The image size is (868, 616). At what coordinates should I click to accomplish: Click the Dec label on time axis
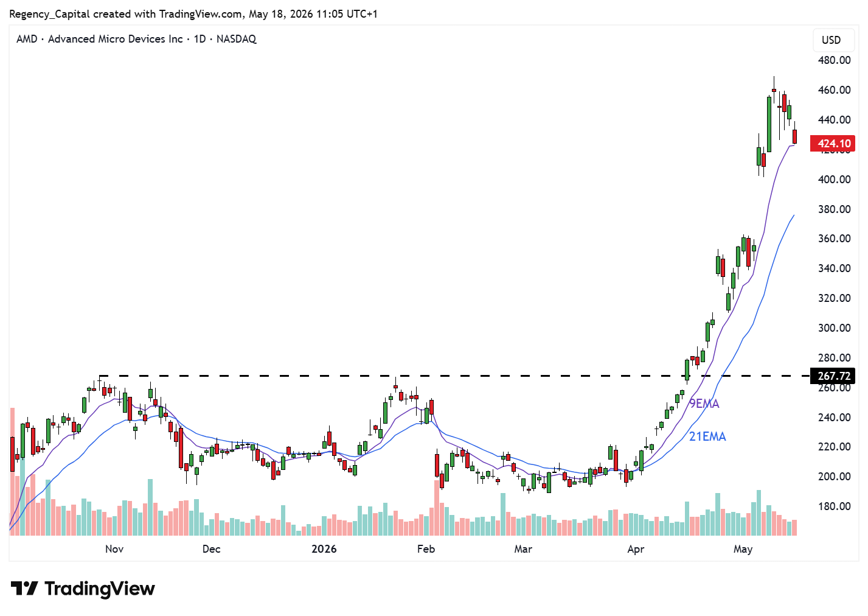pyautogui.click(x=211, y=549)
